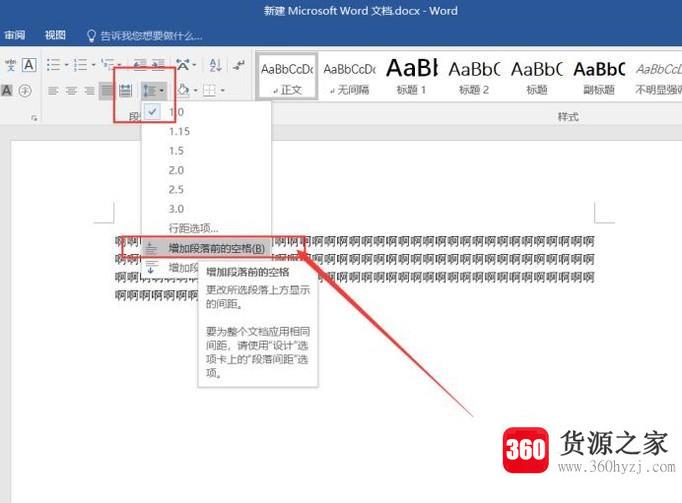Image resolution: width=682 pixels, height=503 pixels.
Task: Apply borders with the borders icon
Action: [210, 90]
